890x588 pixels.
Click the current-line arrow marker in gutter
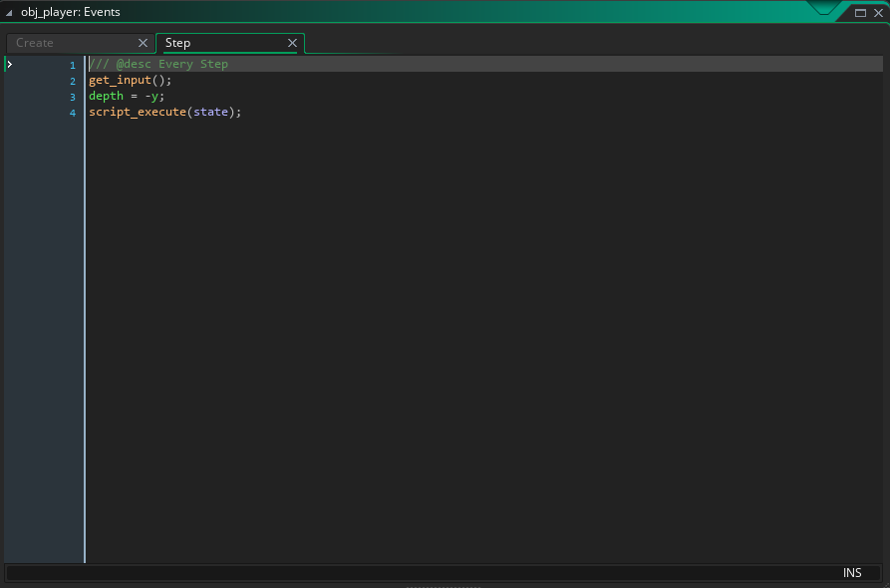[9, 64]
